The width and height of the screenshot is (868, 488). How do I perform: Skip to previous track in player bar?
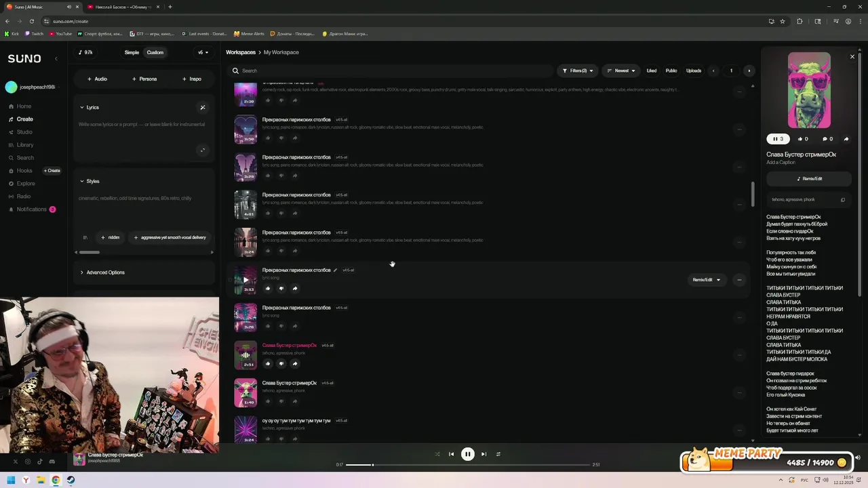pyautogui.click(x=451, y=454)
